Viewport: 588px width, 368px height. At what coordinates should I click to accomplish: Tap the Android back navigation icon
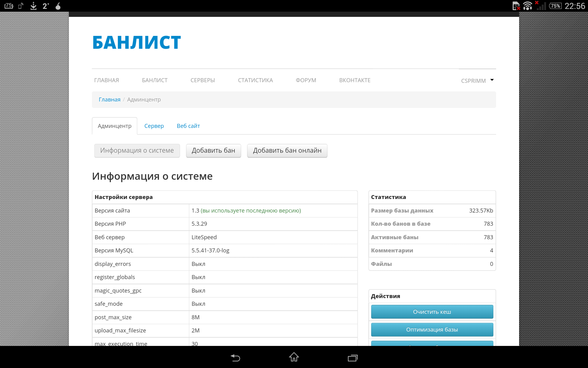pyautogui.click(x=235, y=358)
